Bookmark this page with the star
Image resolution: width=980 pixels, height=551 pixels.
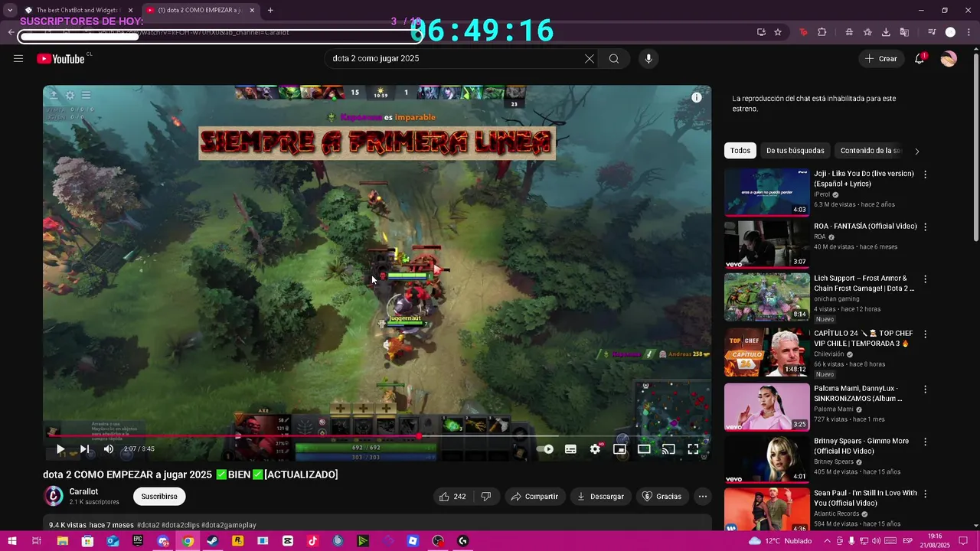pos(778,32)
